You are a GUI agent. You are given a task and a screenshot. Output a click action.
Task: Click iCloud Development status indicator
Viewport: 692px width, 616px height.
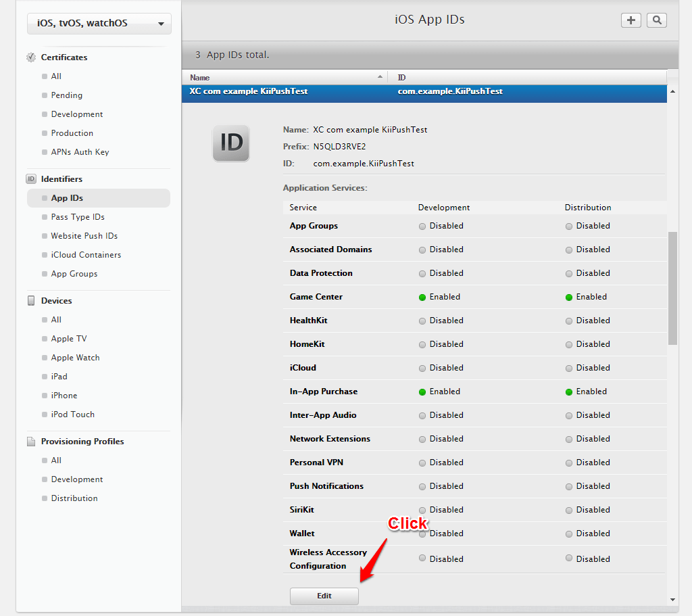[422, 368]
